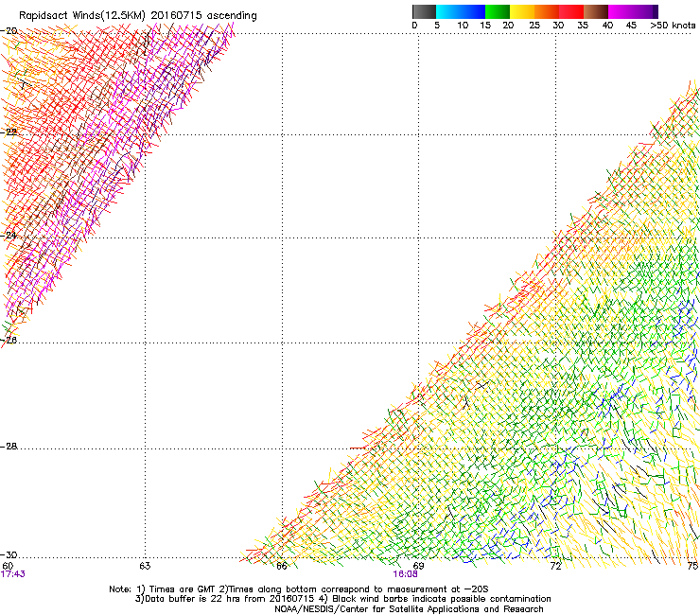
Task: Click the '35' legend scale label
Action: point(583,26)
